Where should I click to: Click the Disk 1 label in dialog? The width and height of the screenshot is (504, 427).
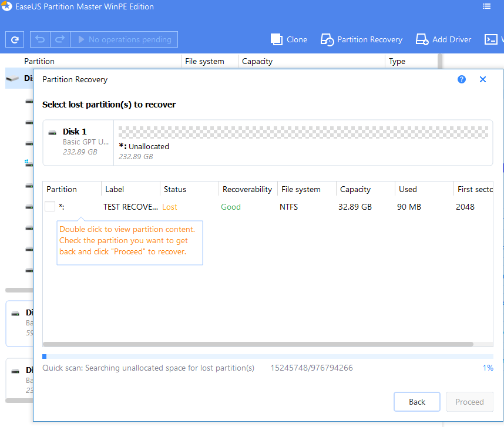(75, 132)
